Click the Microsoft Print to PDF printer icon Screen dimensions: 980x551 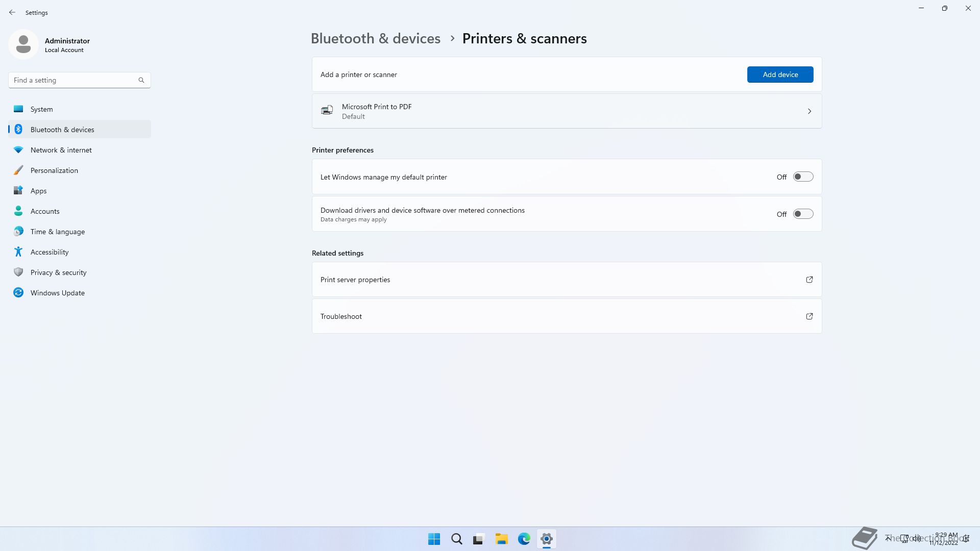tap(327, 111)
